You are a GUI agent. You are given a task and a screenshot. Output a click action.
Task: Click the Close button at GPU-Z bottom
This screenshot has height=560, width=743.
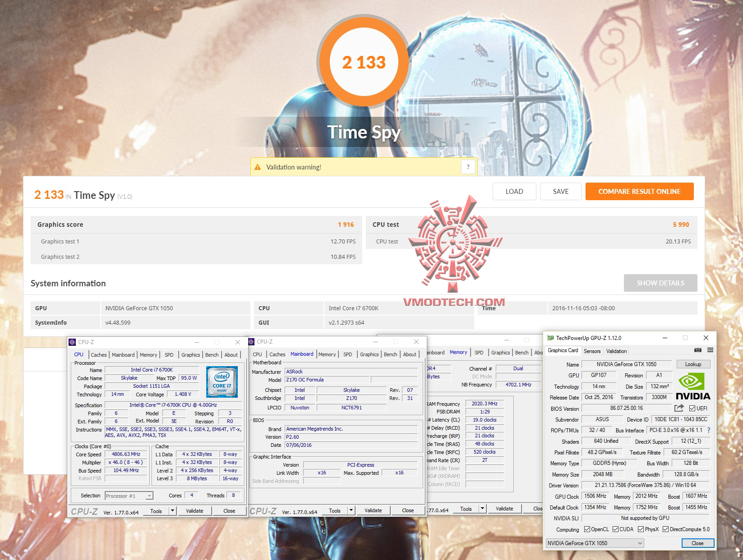(697, 543)
